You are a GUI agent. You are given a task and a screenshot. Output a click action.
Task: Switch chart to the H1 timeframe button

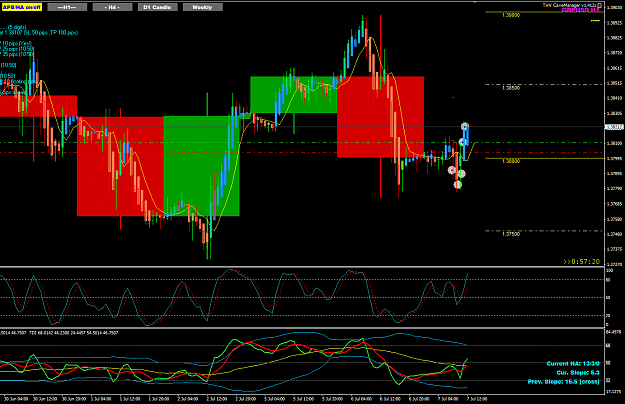click(67, 7)
